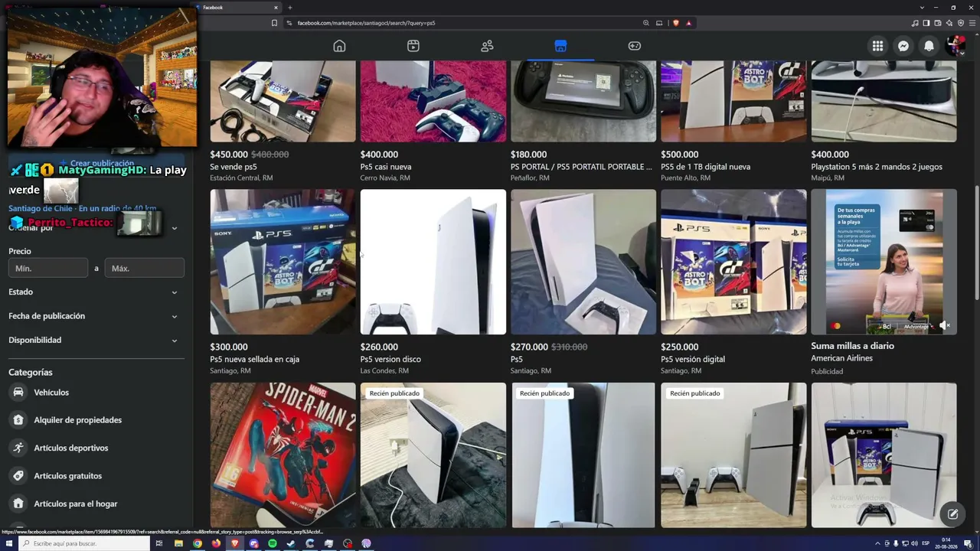This screenshot has width=980, height=551.
Task: Expand the Estado filter
Action: coord(95,292)
